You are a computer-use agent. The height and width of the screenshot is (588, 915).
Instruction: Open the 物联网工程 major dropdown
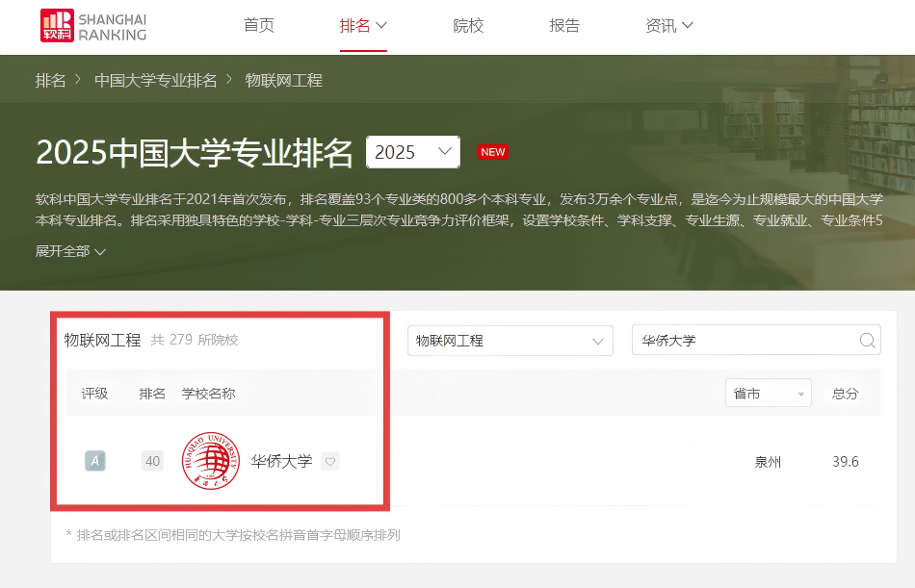point(510,341)
